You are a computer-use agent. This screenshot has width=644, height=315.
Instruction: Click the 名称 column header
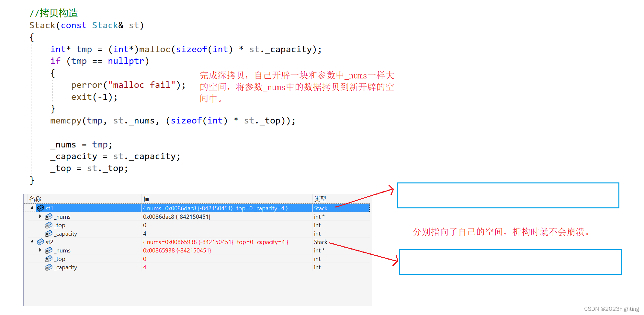[x=35, y=199]
